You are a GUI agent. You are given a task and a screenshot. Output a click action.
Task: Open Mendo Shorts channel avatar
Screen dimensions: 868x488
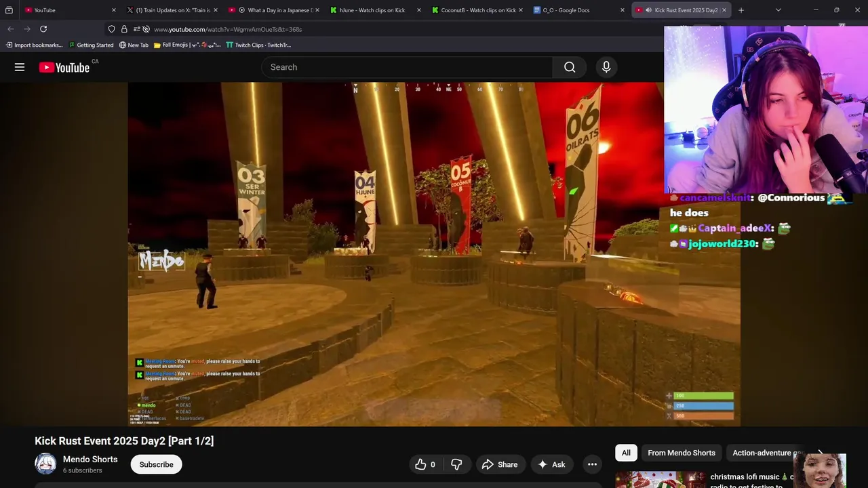pyautogui.click(x=45, y=464)
